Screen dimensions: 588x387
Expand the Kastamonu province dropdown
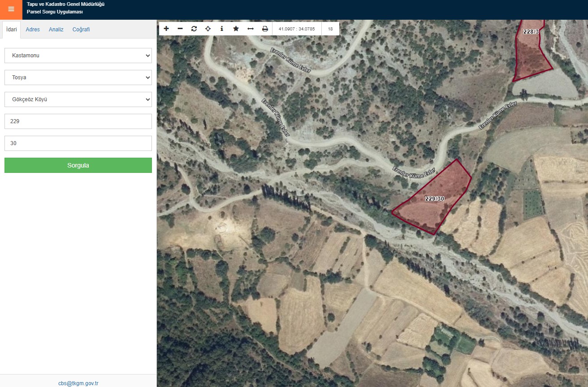(x=78, y=56)
